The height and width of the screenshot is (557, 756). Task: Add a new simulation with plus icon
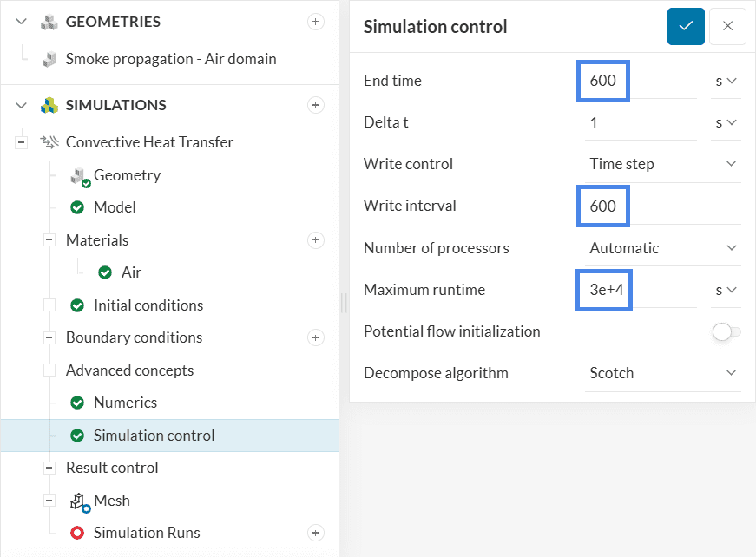(316, 105)
